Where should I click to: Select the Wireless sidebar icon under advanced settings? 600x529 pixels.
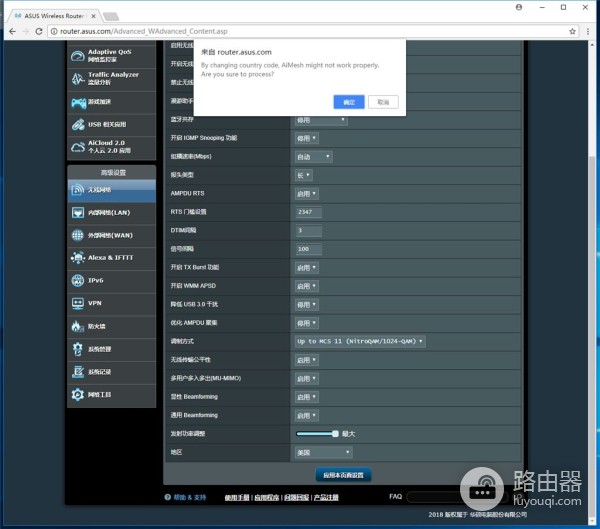(x=78, y=189)
